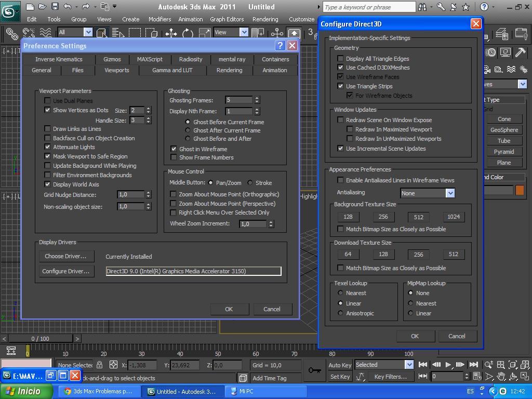Open the Graph Editors menu

tap(227, 19)
